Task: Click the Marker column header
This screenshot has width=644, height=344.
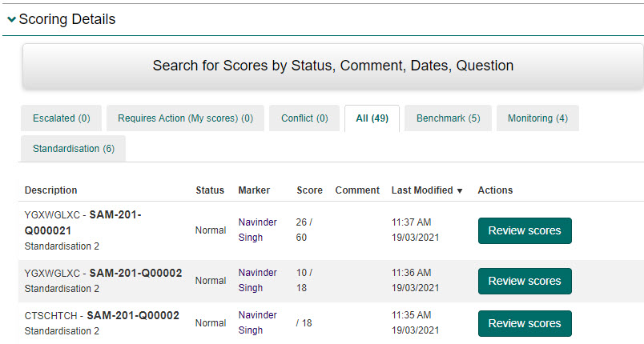Action: click(254, 190)
